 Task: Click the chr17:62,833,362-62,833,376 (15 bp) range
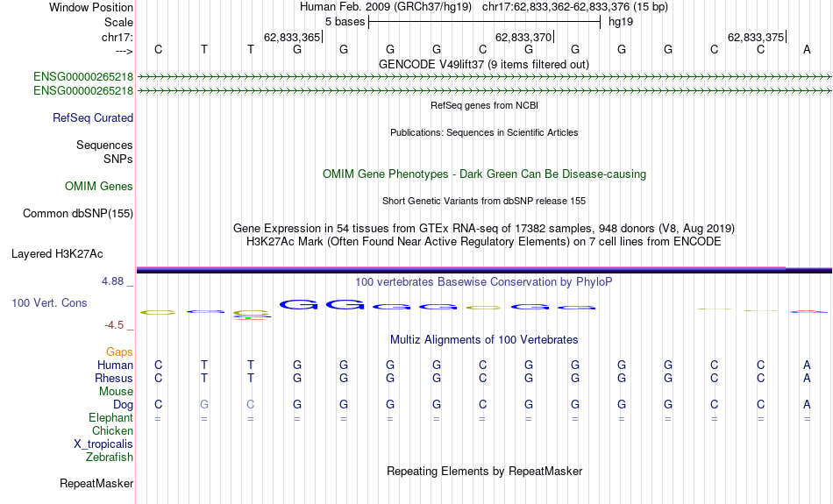click(x=575, y=7)
